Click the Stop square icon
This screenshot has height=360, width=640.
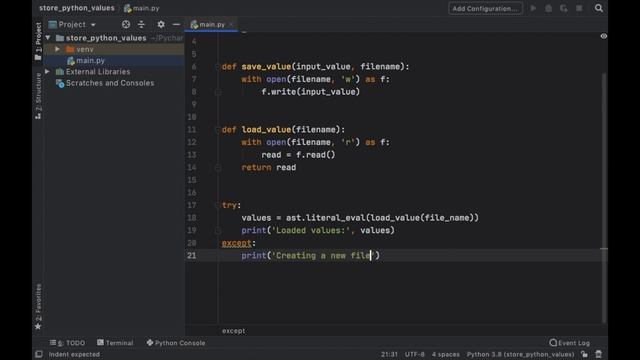click(x=579, y=8)
